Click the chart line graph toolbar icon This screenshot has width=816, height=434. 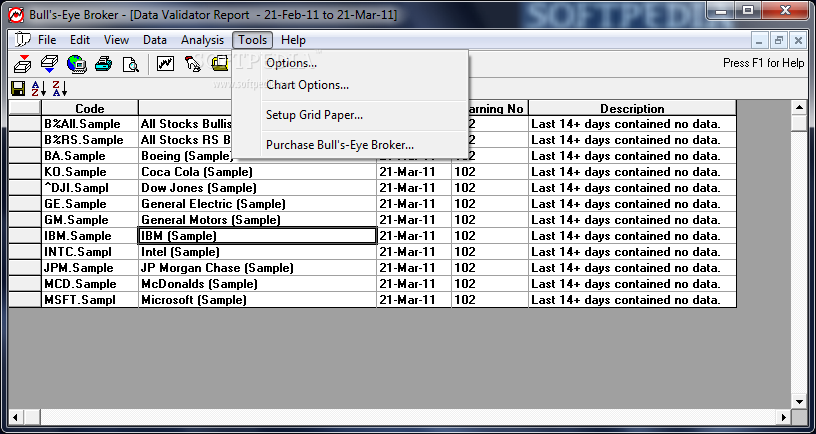tap(165, 63)
